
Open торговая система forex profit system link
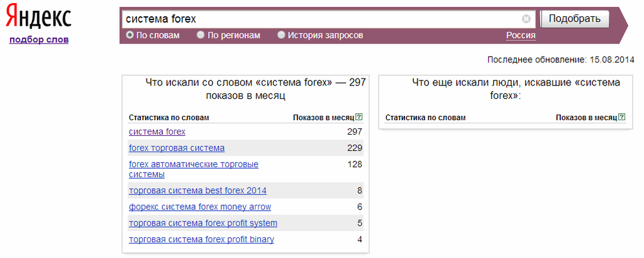tap(203, 223)
